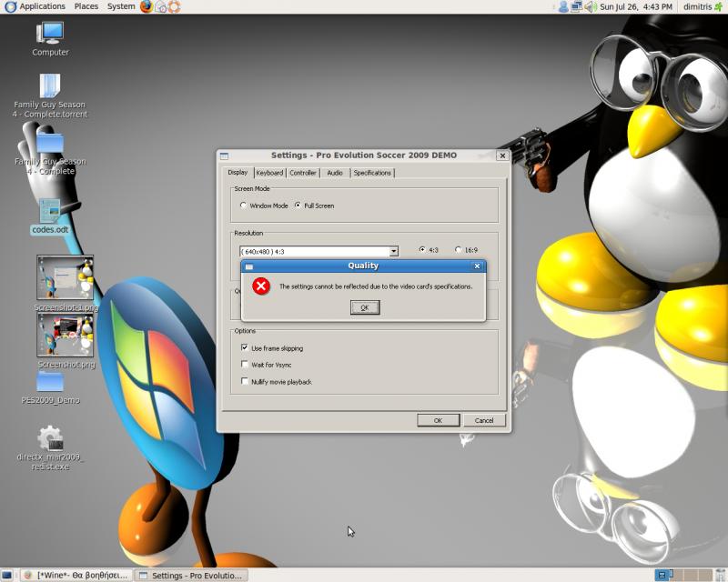Click the mail launcher icon in top panel
This screenshot has width=728, height=582.
[161, 6]
